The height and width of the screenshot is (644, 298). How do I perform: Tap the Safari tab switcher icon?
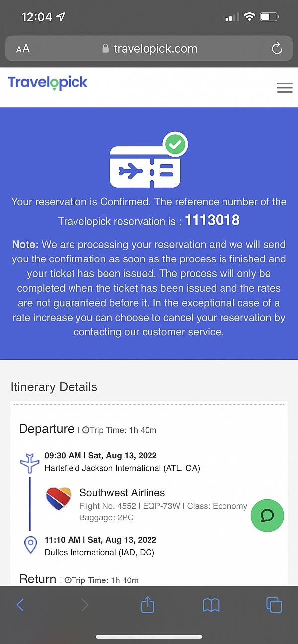point(274,605)
